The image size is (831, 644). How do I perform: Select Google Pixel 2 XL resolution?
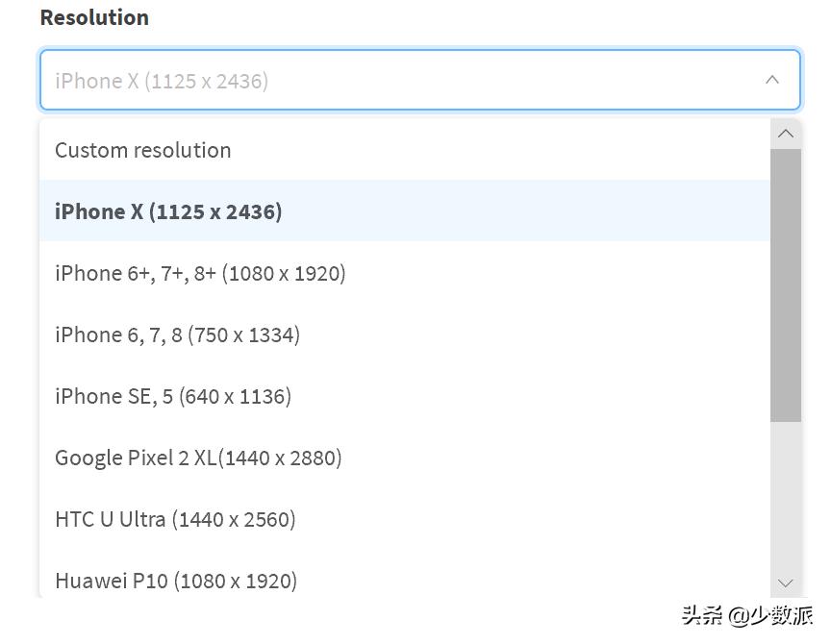[x=198, y=458]
